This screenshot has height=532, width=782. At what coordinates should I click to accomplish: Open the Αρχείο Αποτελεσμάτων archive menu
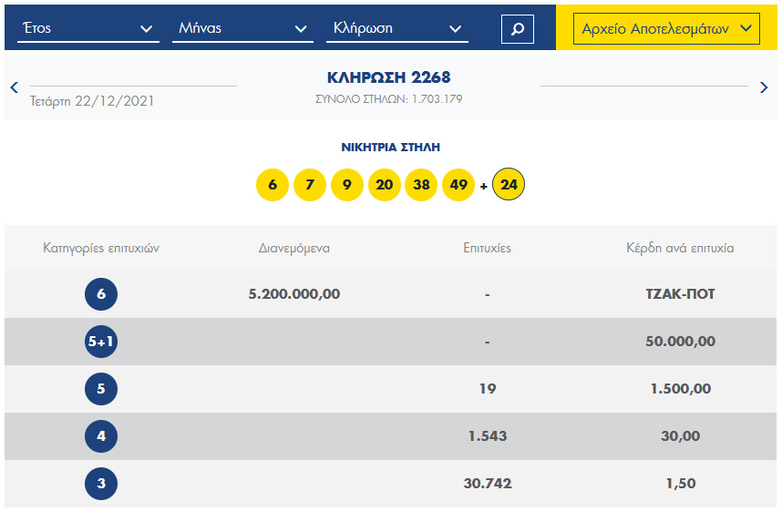point(666,28)
